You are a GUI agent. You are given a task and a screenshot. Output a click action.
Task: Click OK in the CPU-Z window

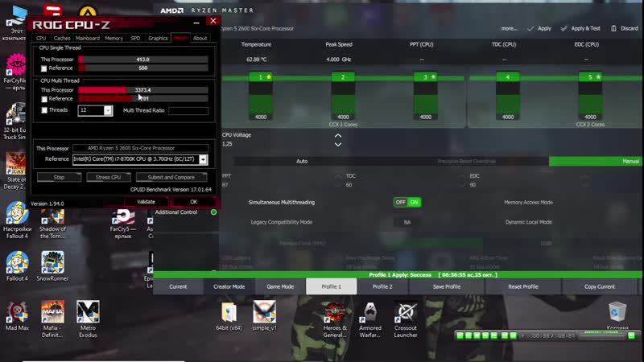point(193,202)
